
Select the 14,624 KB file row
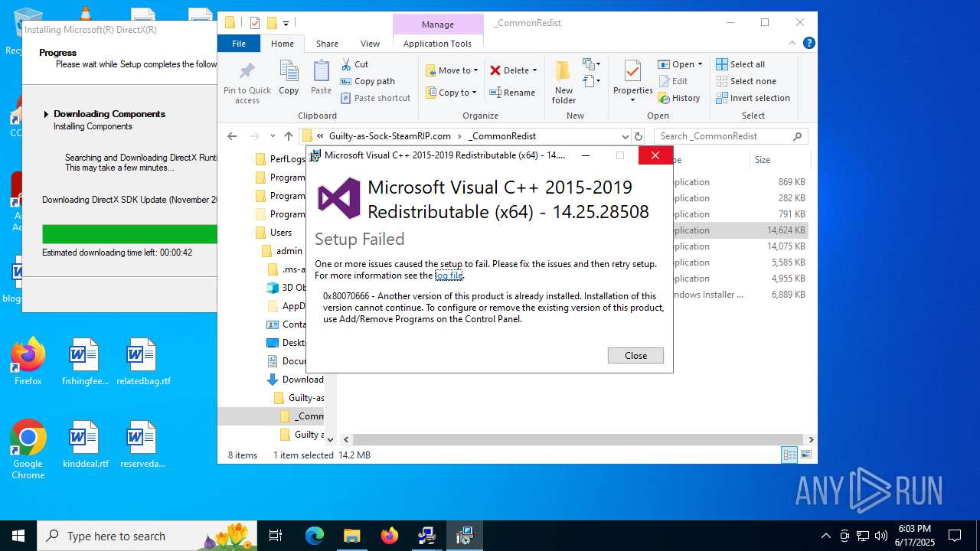click(740, 230)
